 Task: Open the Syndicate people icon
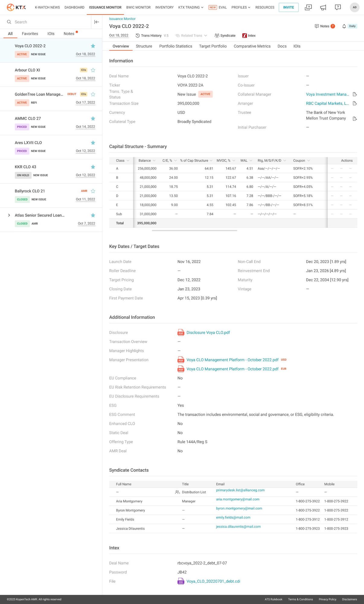click(217, 36)
